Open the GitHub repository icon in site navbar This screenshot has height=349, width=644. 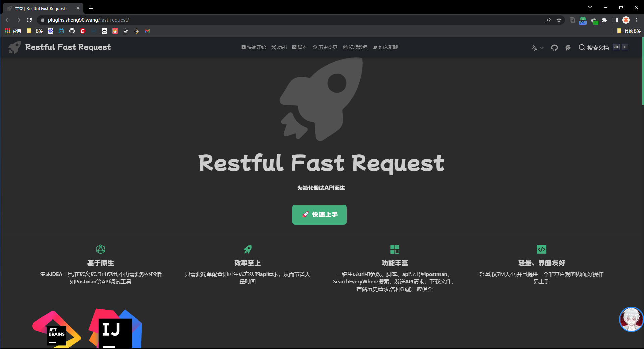click(x=554, y=48)
